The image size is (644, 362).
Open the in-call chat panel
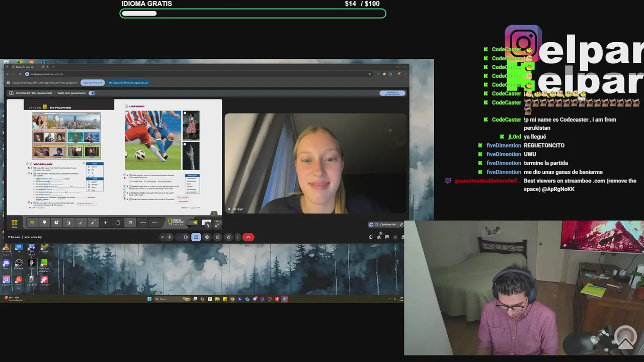point(387,237)
